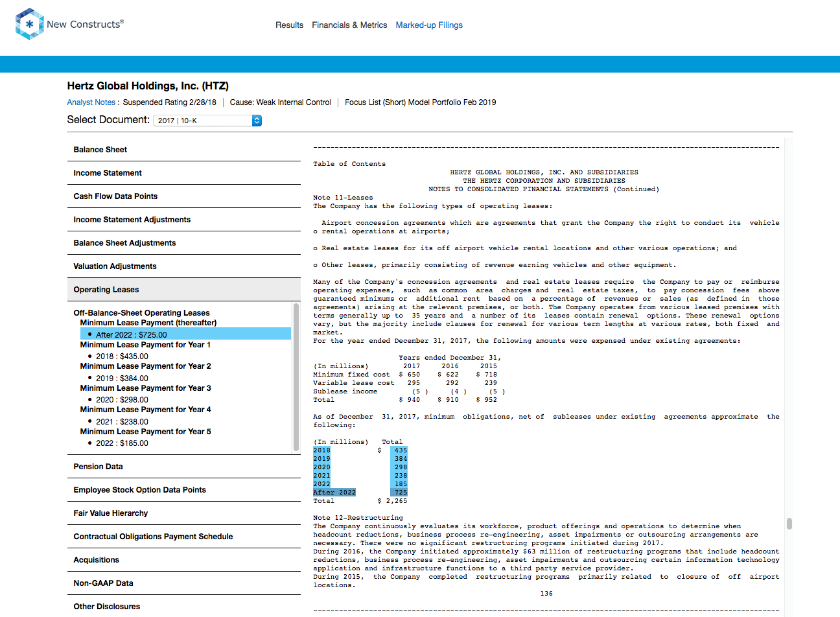Click the highlighted 725 value in the filing

401,493
